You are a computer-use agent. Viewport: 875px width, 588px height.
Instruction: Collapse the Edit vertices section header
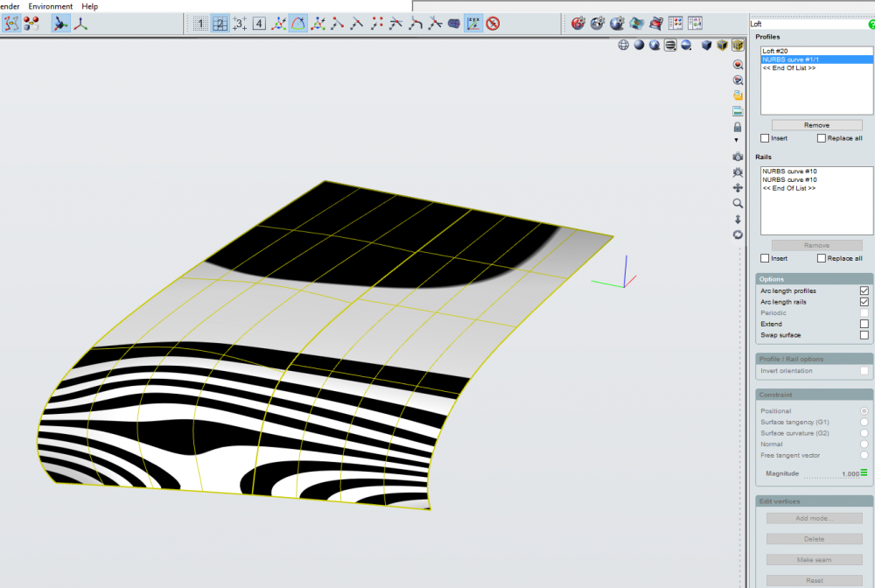[x=814, y=501]
